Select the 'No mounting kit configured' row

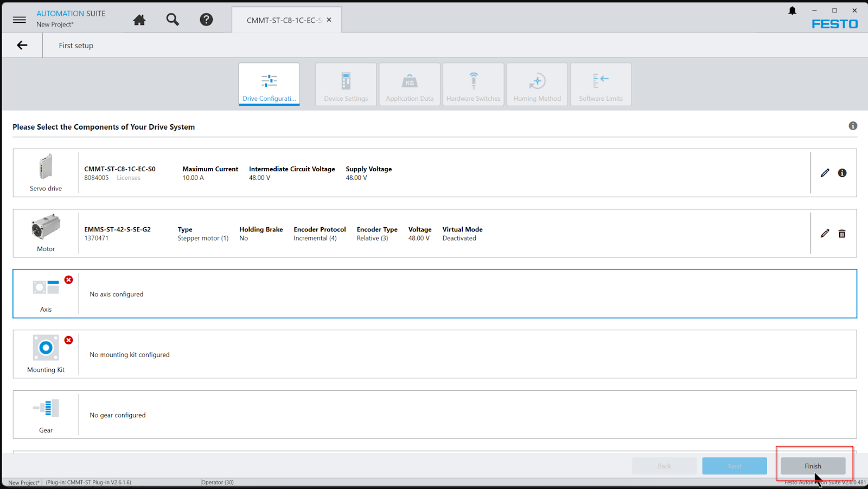(x=435, y=354)
